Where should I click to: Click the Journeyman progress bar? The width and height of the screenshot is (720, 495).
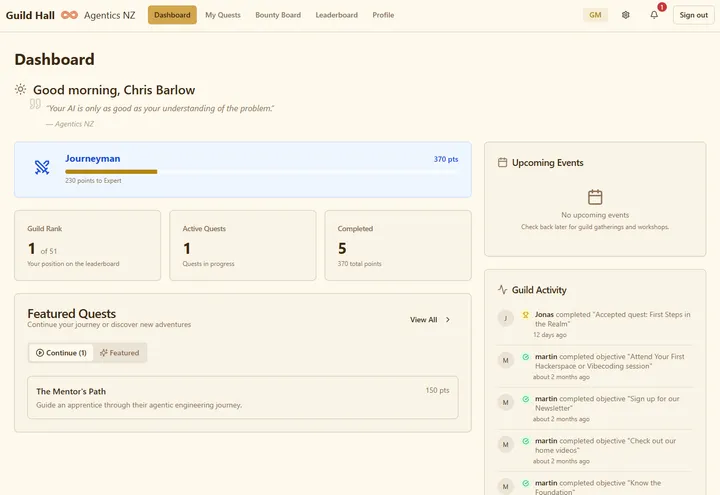pyautogui.click(x=261, y=172)
